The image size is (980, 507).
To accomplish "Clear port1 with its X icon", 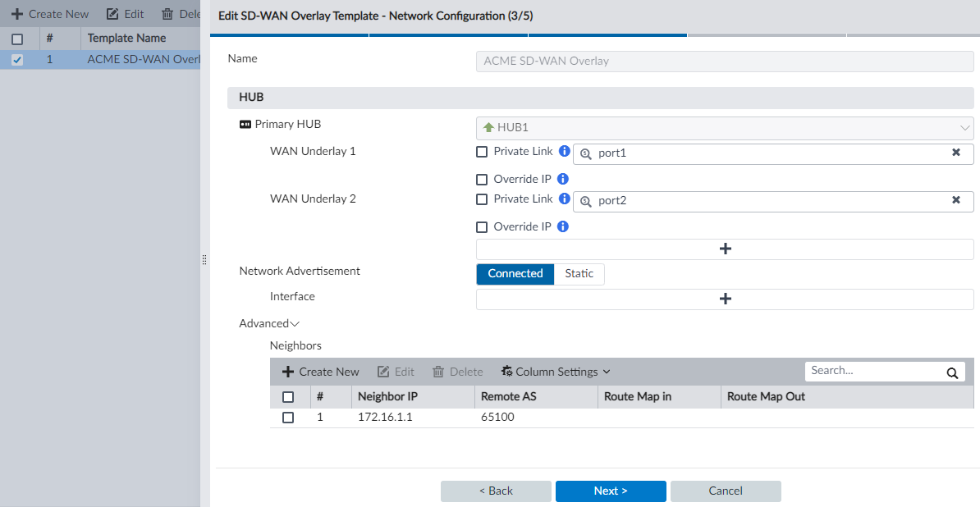I will click(x=956, y=153).
